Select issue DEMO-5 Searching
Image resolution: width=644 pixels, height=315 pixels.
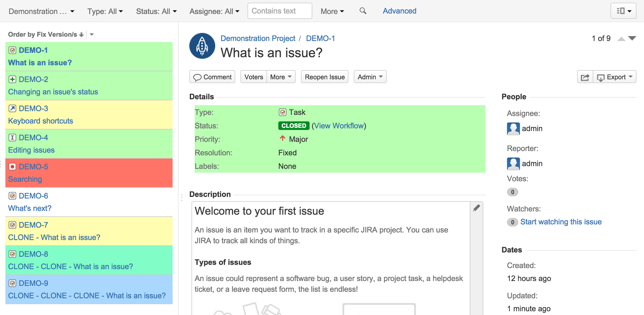click(89, 173)
